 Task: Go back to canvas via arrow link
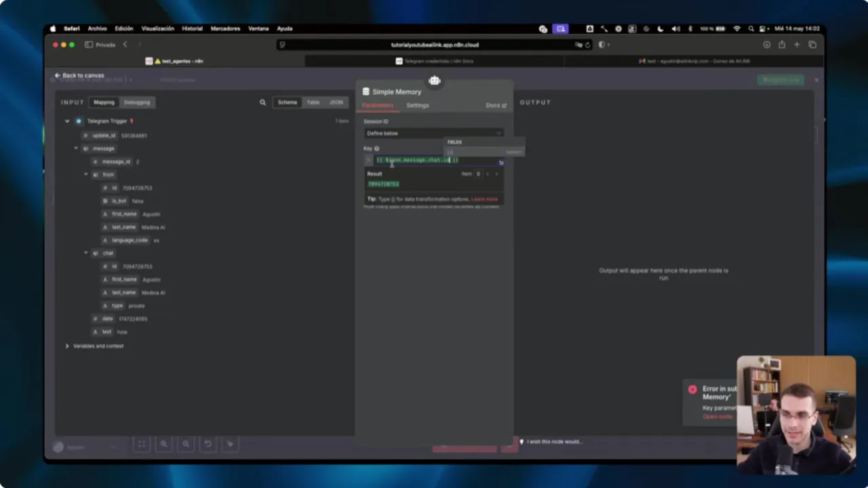click(x=79, y=76)
